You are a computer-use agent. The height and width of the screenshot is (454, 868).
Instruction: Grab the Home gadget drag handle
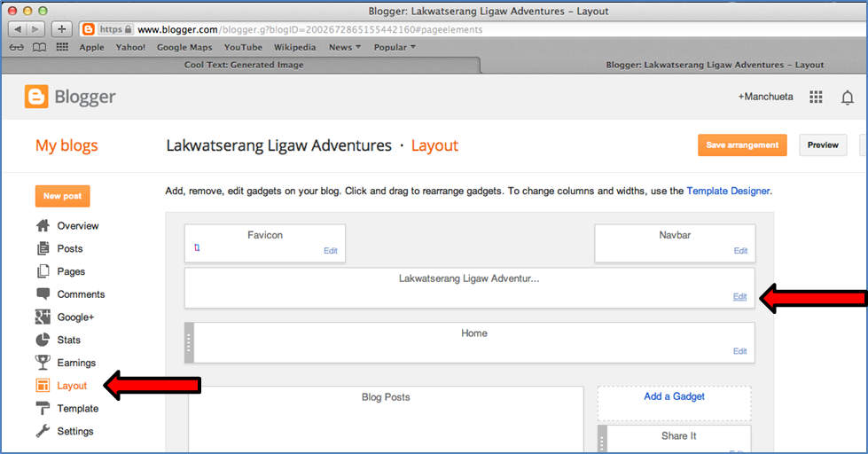189,342
